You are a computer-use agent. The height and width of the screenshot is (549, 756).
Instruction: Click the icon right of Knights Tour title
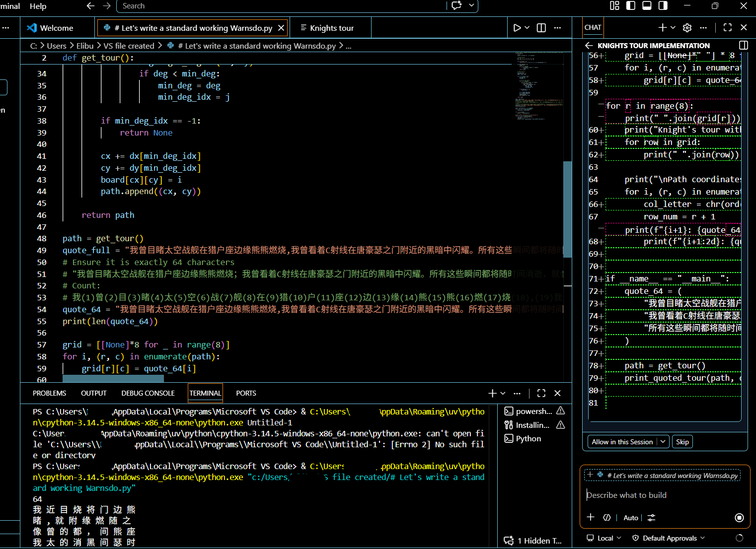[744, 45]
